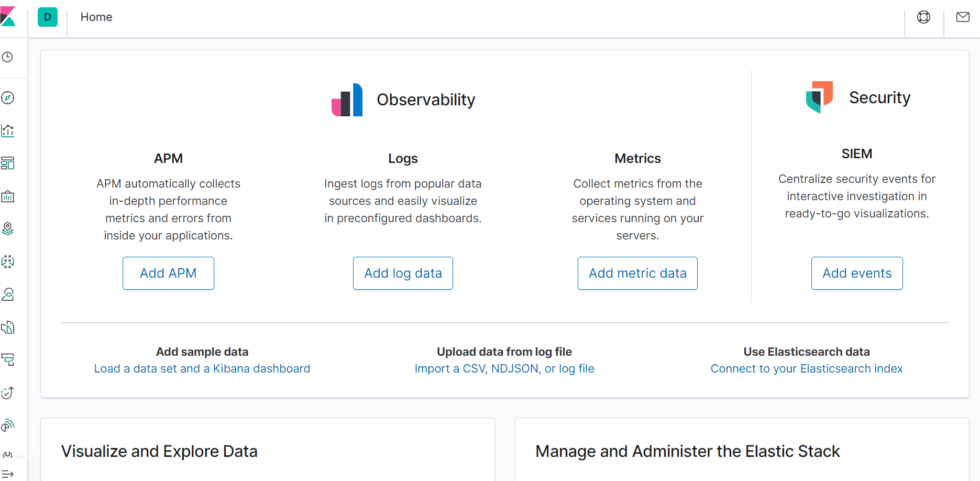Open the Uptime app icon

tap(8, 392)
